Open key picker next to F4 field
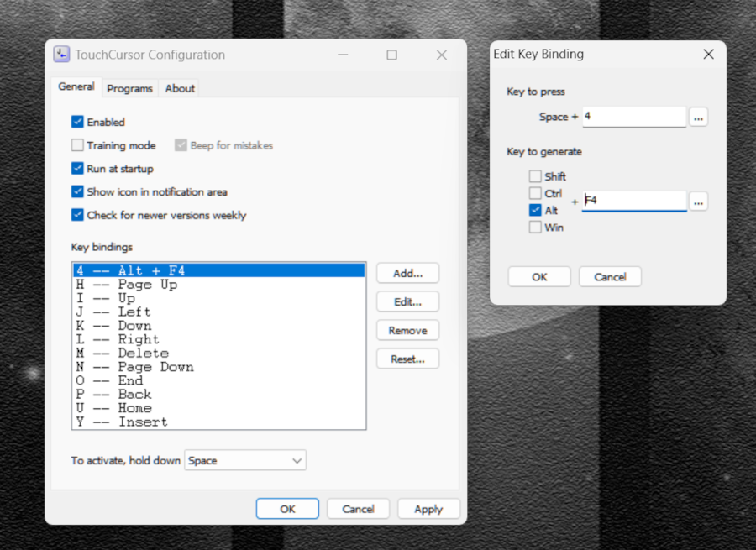 click(698, 202)
